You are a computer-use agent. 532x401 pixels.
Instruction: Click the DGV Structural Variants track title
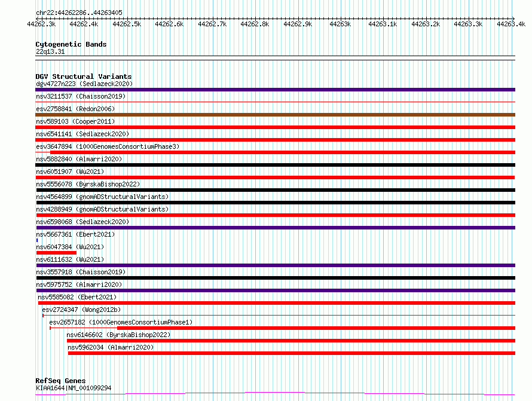pyautogui.click(x=84, y=76)
